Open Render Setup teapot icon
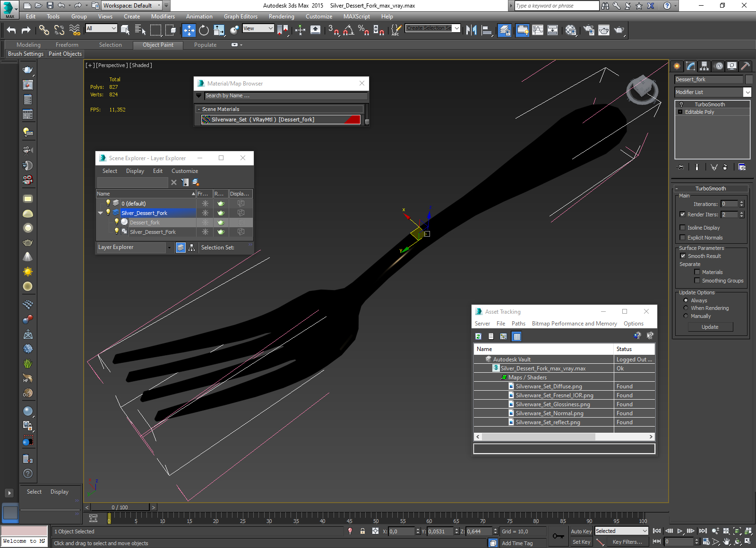The image size is (756, 548). tap(589, 30)
